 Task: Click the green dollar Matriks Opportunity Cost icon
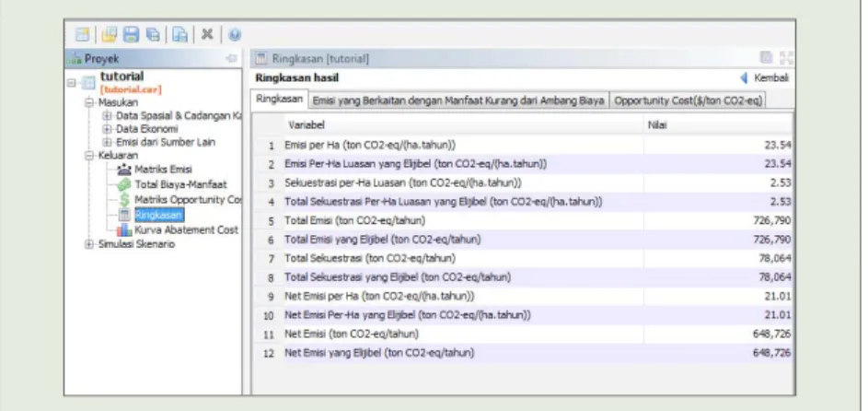click(124, 199)
